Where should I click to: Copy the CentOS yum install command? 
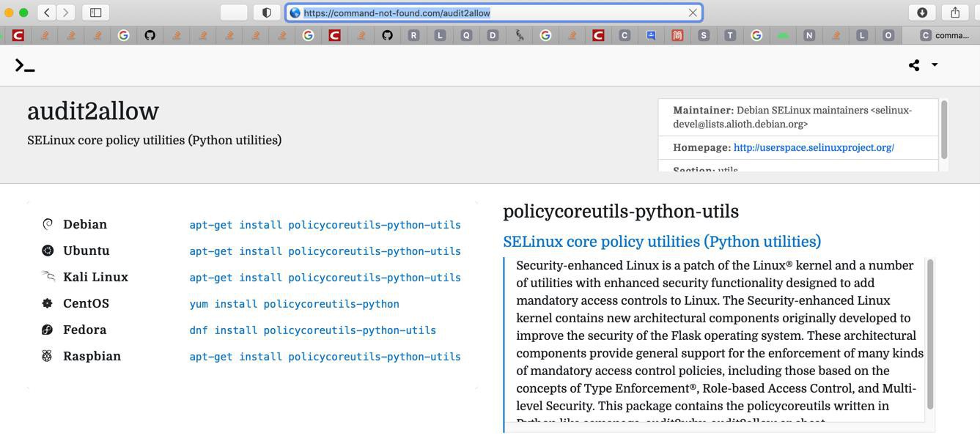294,304
